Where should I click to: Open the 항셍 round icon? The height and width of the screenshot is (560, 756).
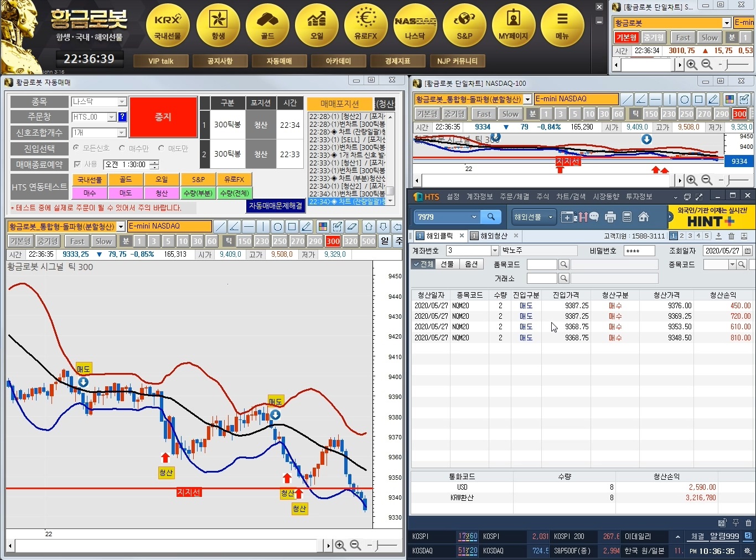pyautogui.click(x=218, y=25)
